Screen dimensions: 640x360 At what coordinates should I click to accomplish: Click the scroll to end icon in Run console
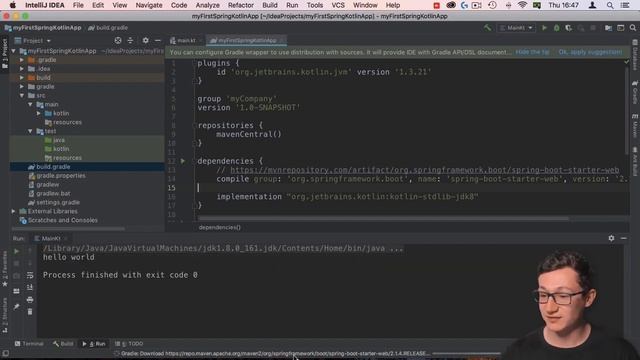[30, 287]
